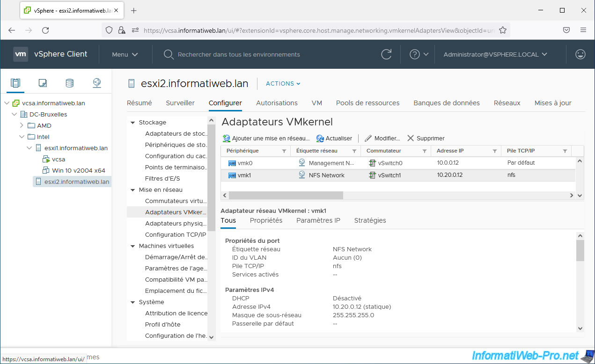This screenshot has height=364, width=595.
Task: Expand the AMD folder
Action: (x=22, y=125)
